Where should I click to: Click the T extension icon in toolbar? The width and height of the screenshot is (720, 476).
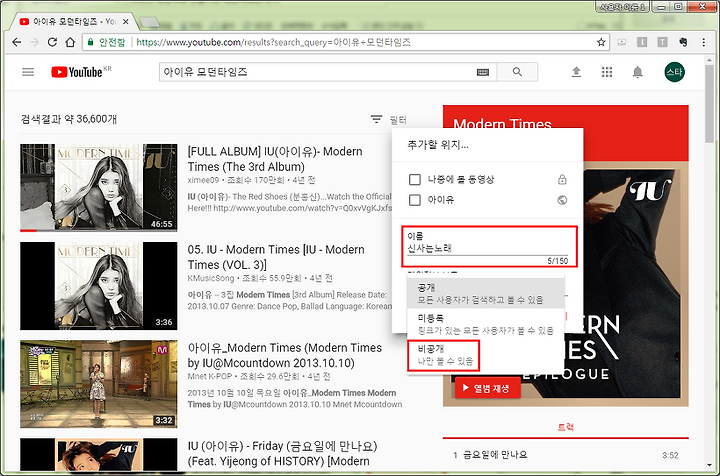tap(662, 42)
